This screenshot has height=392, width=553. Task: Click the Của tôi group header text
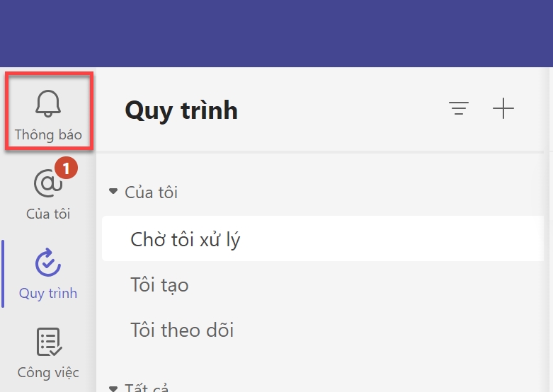click(x=151, y=192)
